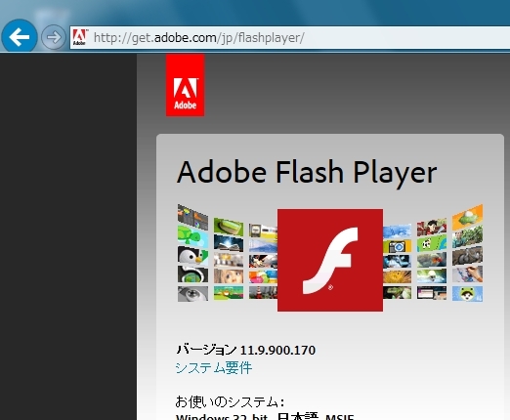
Task: Click the penguin thumbnail image
Action: (x=192, y=255)
